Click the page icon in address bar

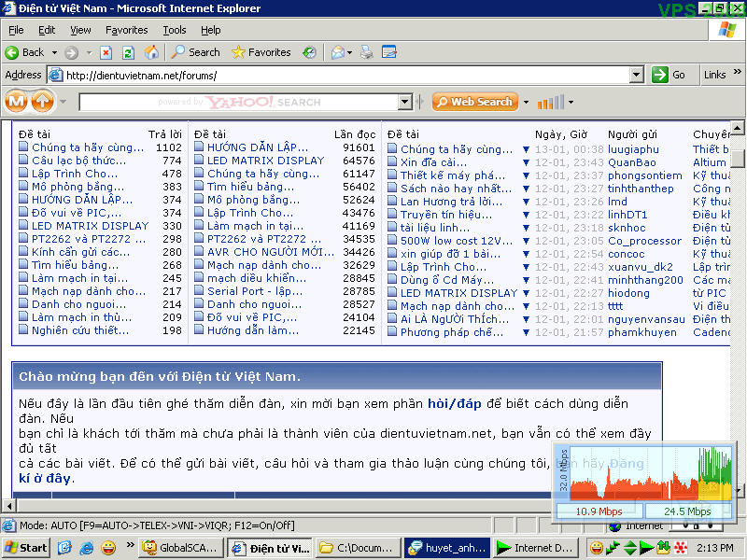click(56, 75)
